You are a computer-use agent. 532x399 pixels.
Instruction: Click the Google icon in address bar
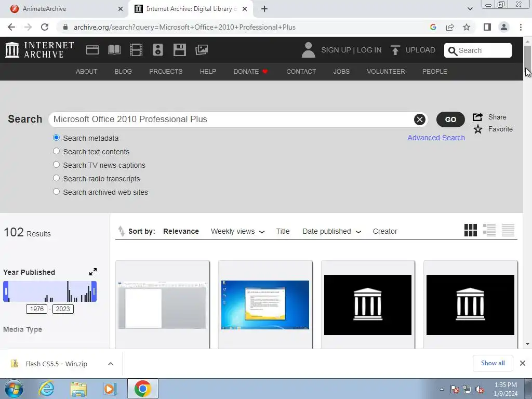coord(433,27)
